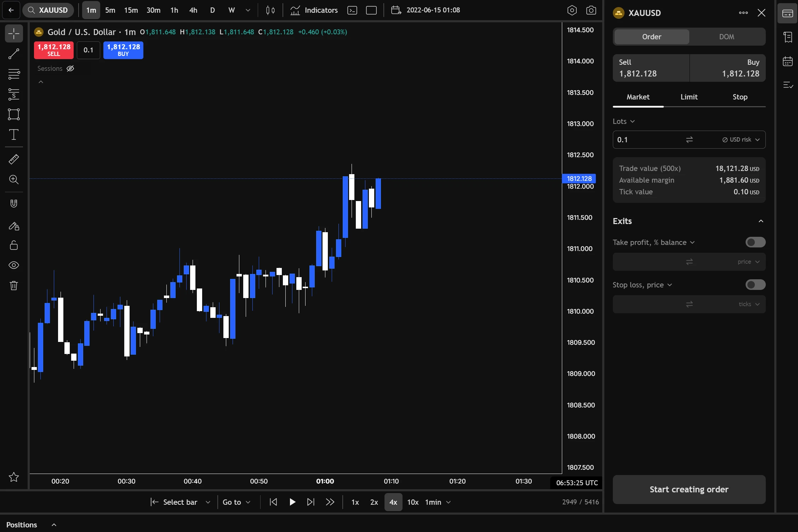Switch to the Limit order tab

point(689,97)
